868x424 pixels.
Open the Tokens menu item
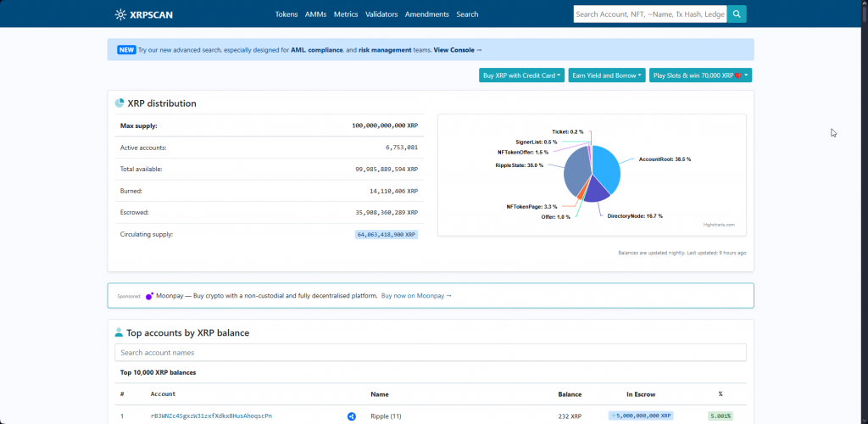287,14
